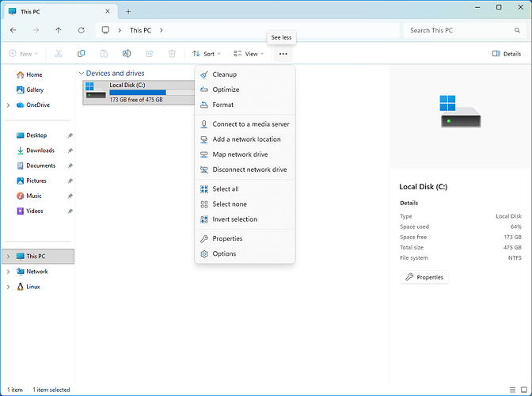The height and width of the screenshot is (396, 532).
Task: Expand the Network tree node
Action: coord(8,272)
